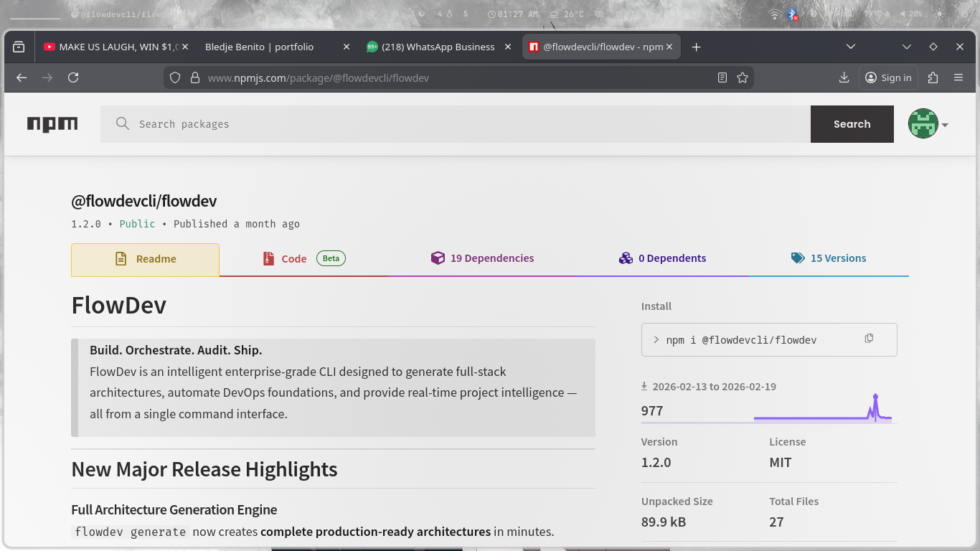Expand the list-all-tabs dropdown arrow
The height and width of the screenshot is (551, 980).
point(851,47)
